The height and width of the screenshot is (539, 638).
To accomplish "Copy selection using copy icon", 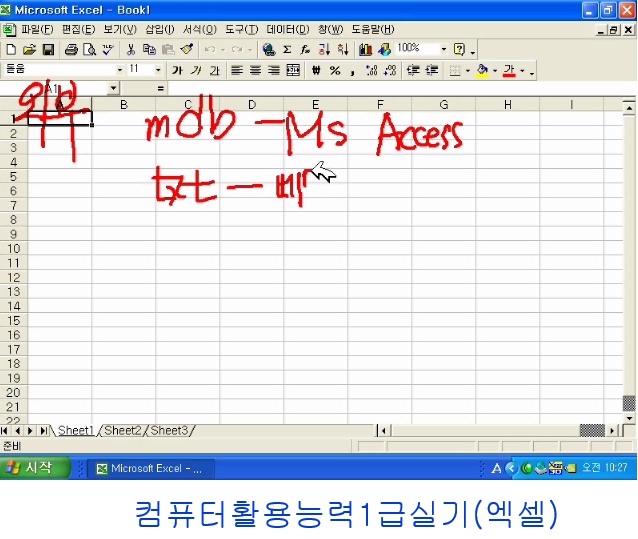I will 149,50.
